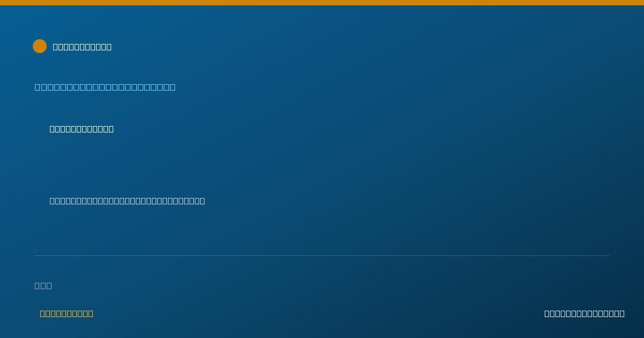
Task: Click the orange circle logo icon
Action: pos(40,46)
